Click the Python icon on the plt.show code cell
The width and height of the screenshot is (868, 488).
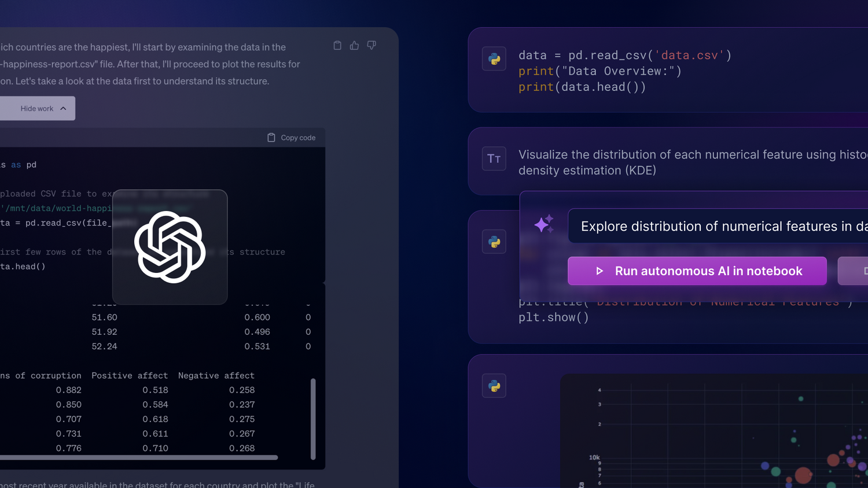pos(494,242)
